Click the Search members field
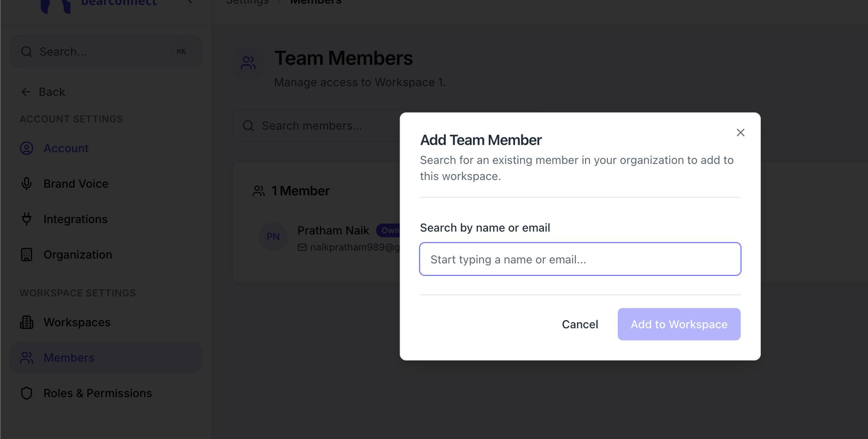This screenshot has height=439, width=868. pyautogui.click(x=316, y=126)
